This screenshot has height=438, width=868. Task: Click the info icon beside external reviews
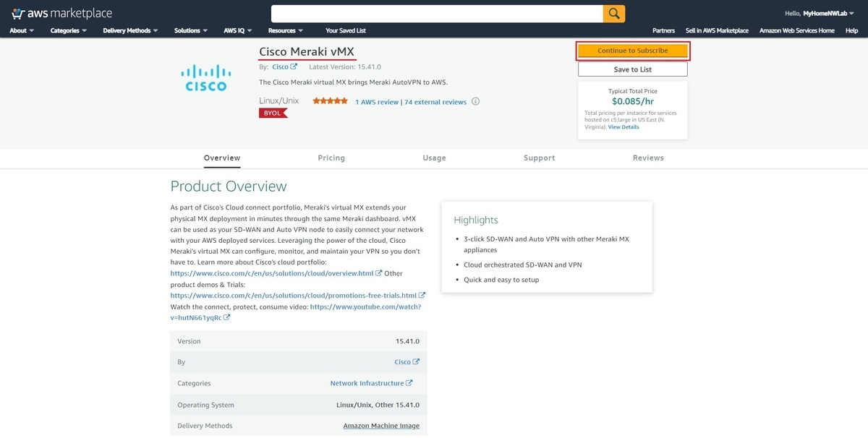(x=475, y=102)
